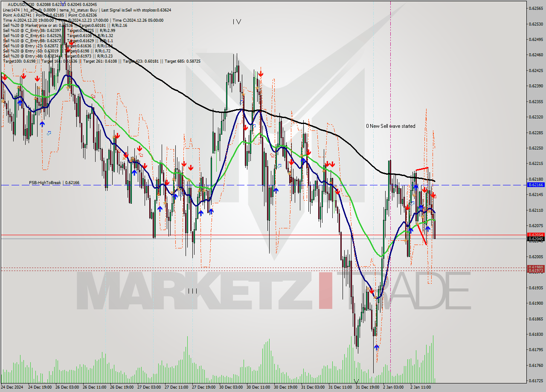The image size is (546, 392).
Task: Click the '27 Dec 11:00' time axis label
Action: 177,387
